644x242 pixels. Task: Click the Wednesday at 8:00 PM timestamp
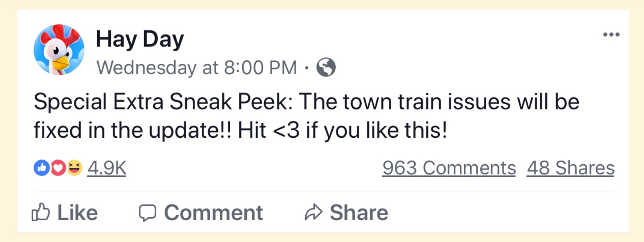196,68
